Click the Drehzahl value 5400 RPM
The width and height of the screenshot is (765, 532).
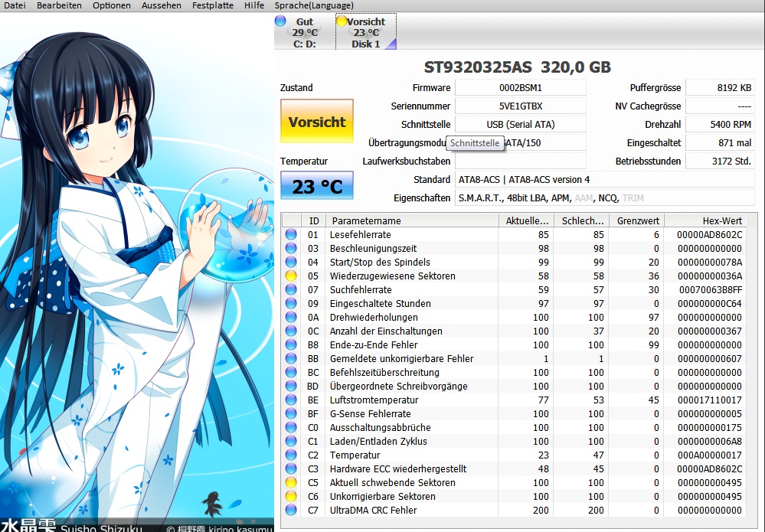coord(720,124)
